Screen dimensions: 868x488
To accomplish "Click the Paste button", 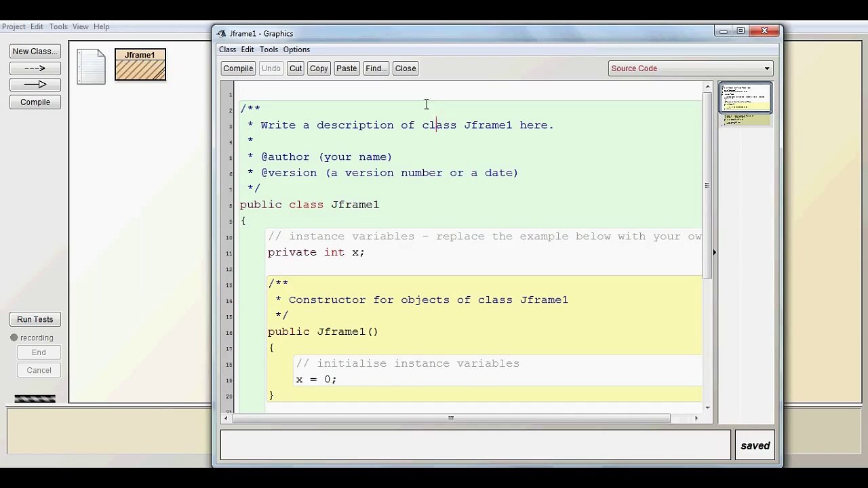I will click(x=347, y=68).
